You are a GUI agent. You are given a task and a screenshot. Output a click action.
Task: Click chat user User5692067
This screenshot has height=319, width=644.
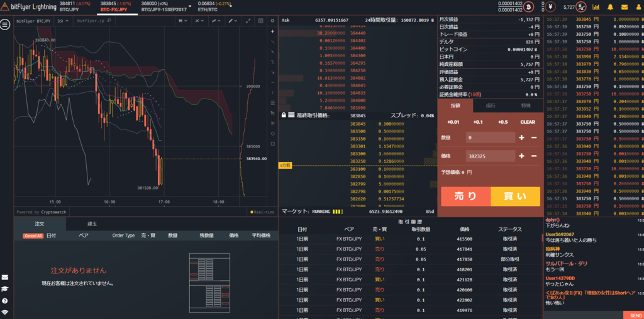pyautogui.click(x=560, y=234)
